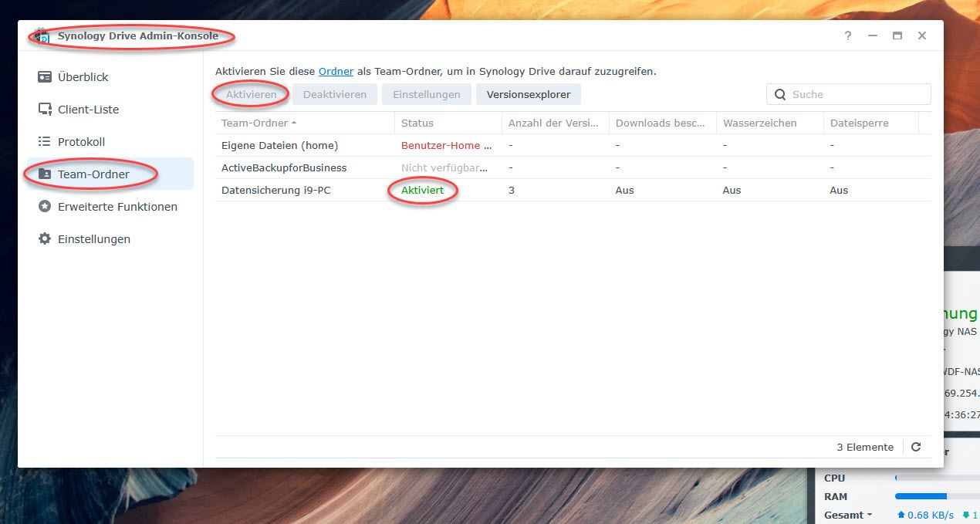Select the Datensicherung i9-PC row

click(275, 190)
